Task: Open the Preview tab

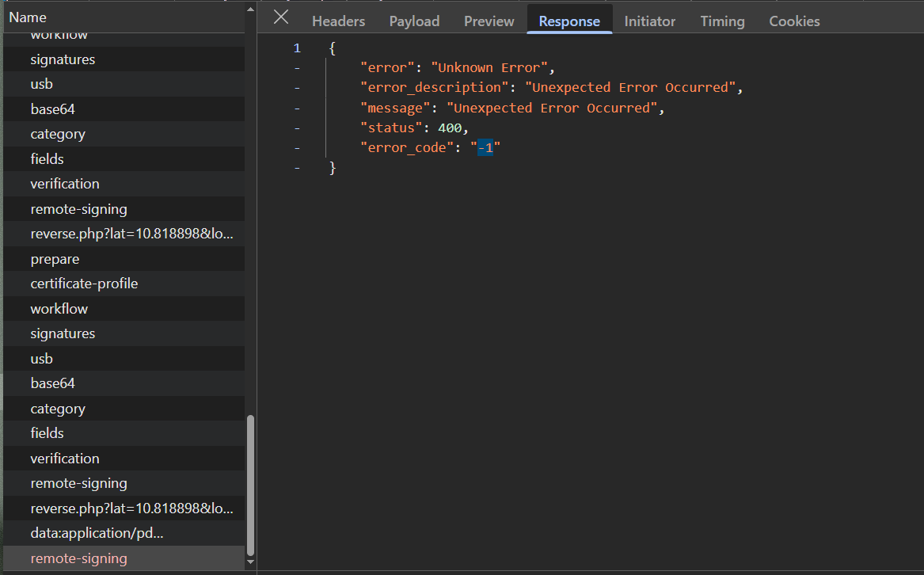Action: [489, 21]
